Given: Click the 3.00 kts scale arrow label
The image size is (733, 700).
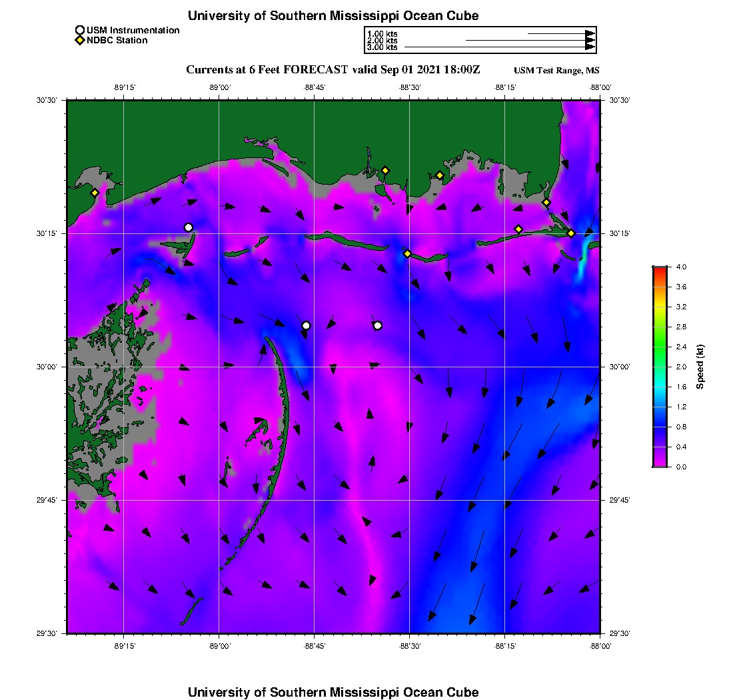Looking at the screenshot, I should (x=382, y=47).
